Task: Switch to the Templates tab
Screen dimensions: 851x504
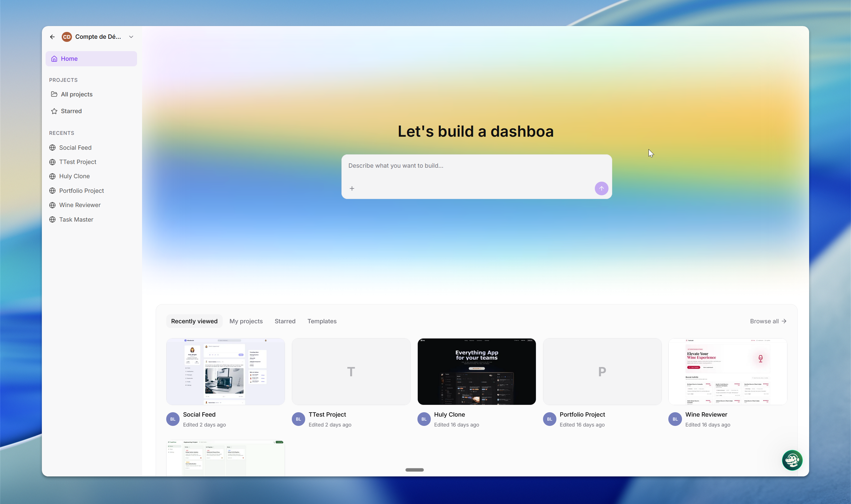Action: pyautogui.click(x=322, y=321)
